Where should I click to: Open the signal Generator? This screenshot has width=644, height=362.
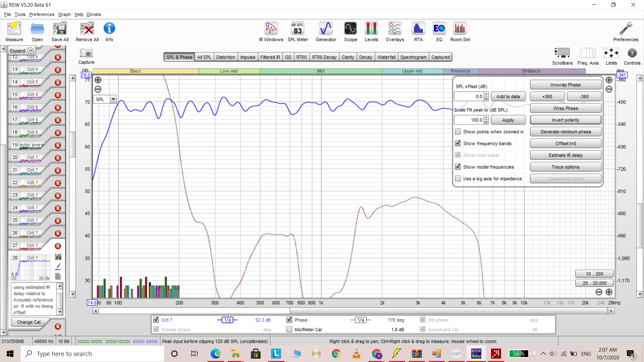(326, 32)
